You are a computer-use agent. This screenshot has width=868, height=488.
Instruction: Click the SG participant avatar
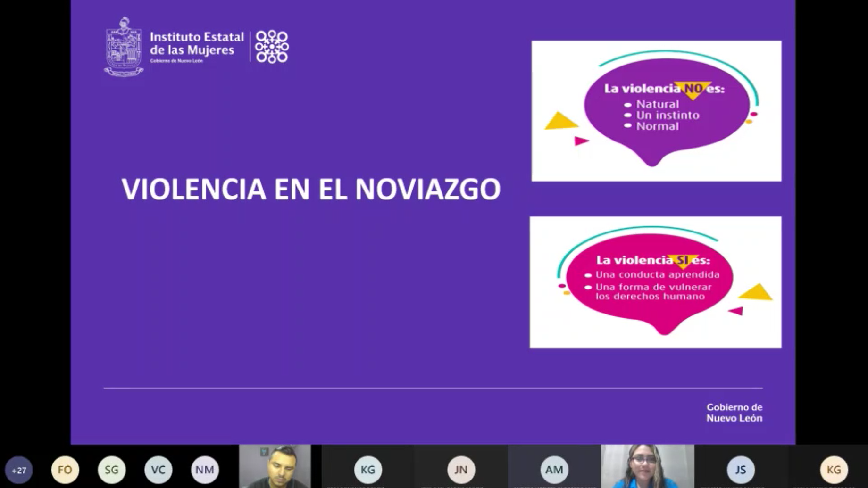[x=111, y=470]
